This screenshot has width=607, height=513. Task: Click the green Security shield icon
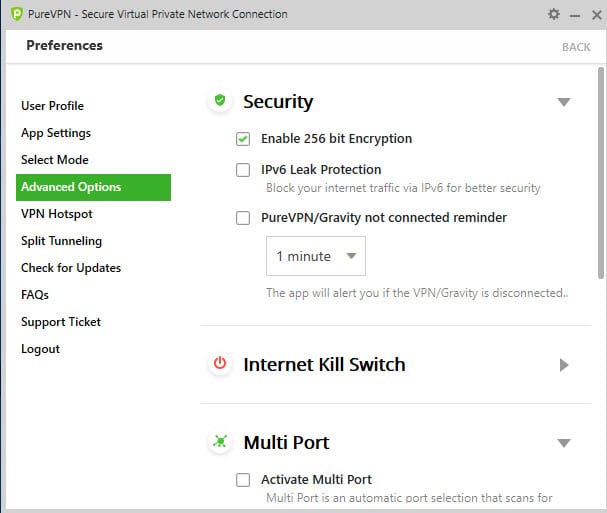(x=220, y=101)
